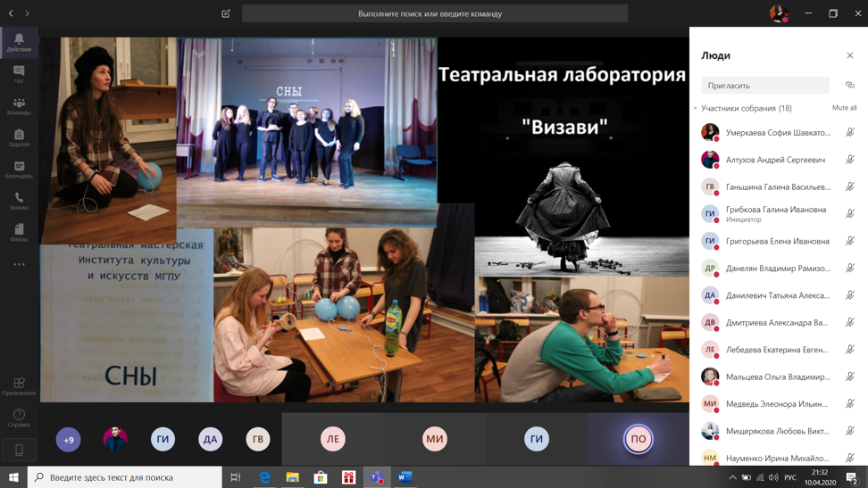Image resolution: width=868 pixels, height=488 pixels.
Task: Open the Files (Файлы) sidebar tab
Action: pos(19,232)
